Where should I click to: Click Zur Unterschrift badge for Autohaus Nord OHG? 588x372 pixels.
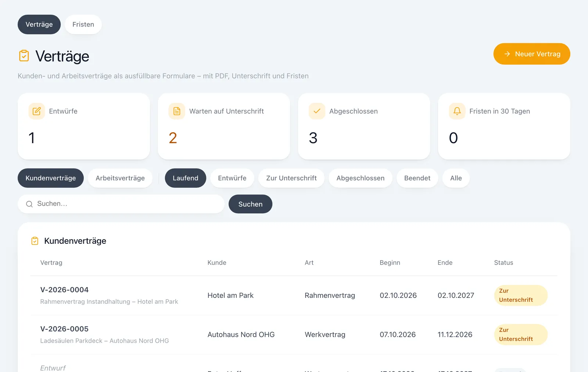pyautogui.click(x=521, y=335)
